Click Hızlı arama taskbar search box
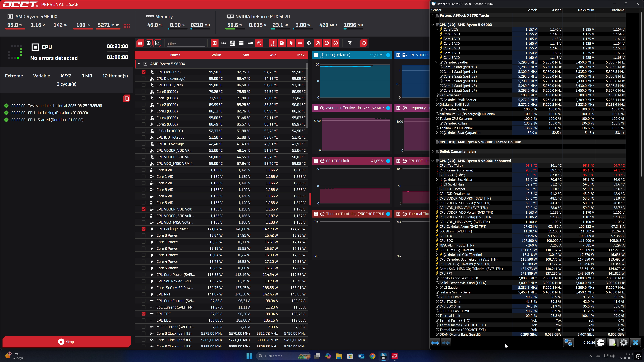Image resolution: width=644 pixels, height=362 pixels. tap(283, 356)
